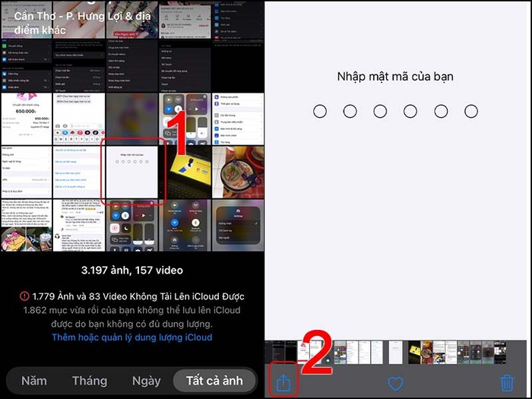Tap the first passcode circle
Viewport: 532px width, 399px height.
(x=320, y=112)
